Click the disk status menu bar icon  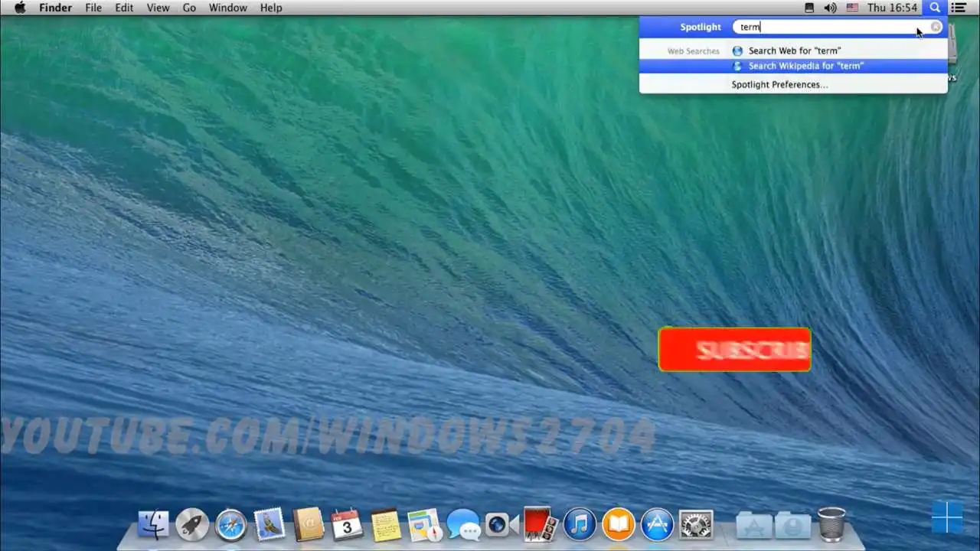(810, 8)
